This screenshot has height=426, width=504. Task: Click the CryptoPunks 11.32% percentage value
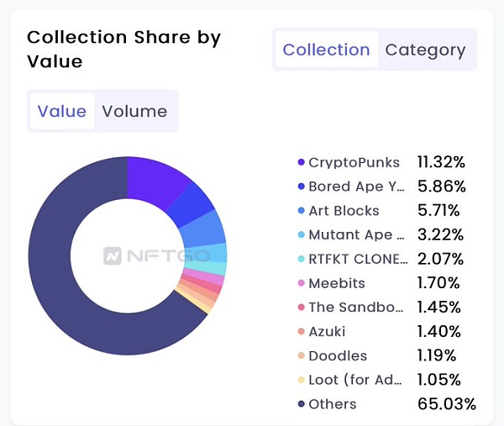pyautogui.click(x=441, y=162)
